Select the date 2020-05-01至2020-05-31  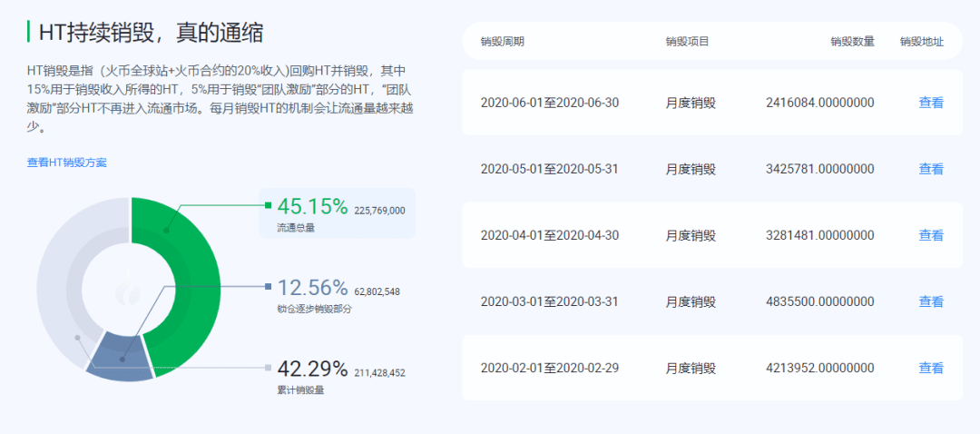point(549,169)
